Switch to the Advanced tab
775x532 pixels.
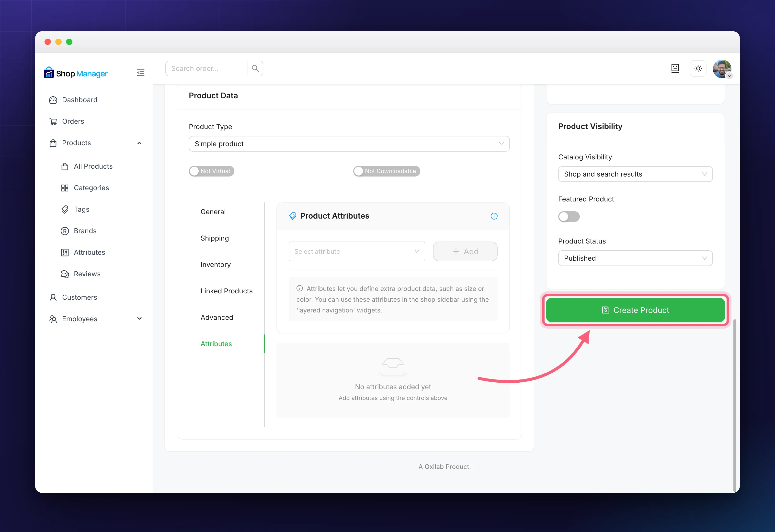[x=217, y=317]
